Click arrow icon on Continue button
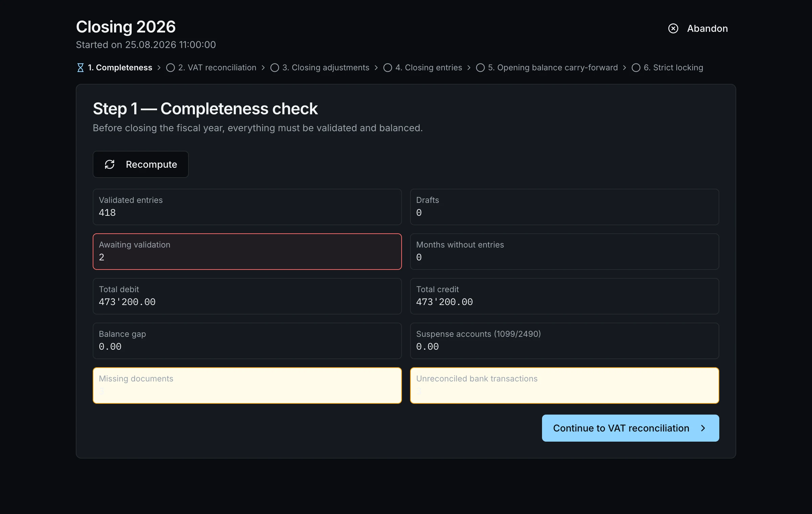This screenshot has width=812, height=514. (x=703, y=428)
